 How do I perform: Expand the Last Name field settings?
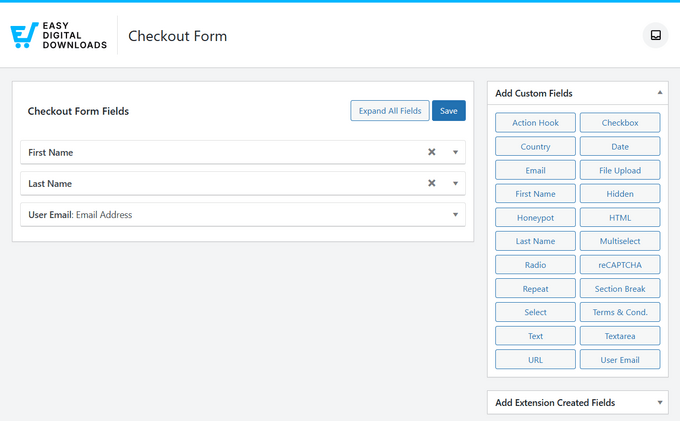click(x=455, y=184)
